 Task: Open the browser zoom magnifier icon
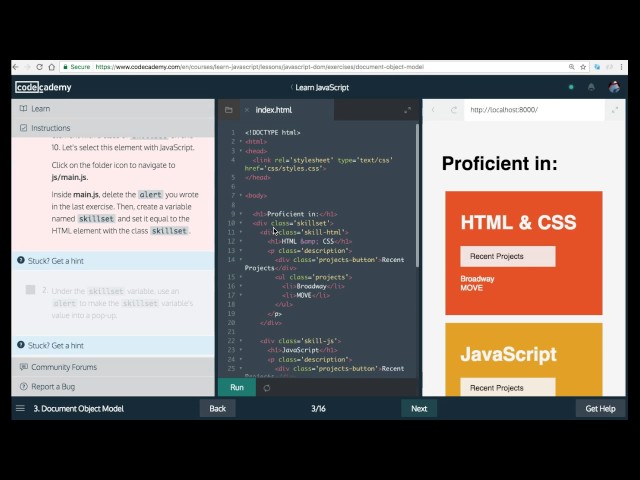click(571, 67)
